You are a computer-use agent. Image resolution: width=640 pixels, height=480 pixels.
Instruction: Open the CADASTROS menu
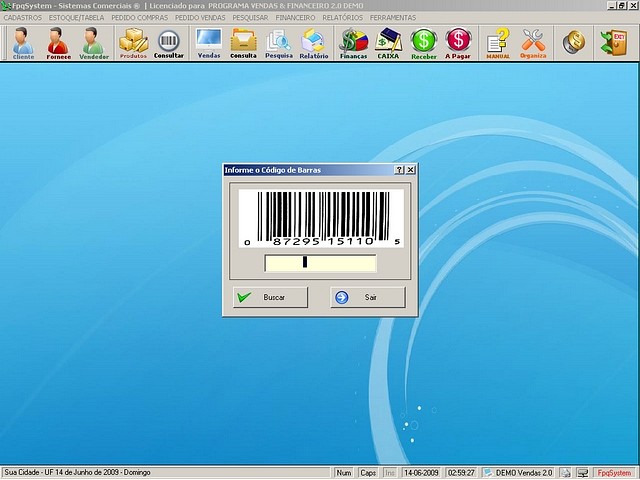tap(23, 18)
